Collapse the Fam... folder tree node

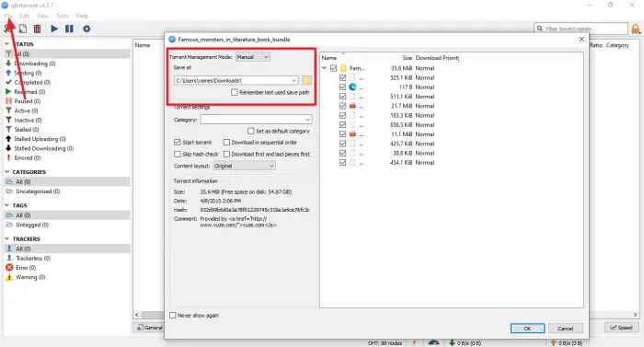click(x=325, y=68)
